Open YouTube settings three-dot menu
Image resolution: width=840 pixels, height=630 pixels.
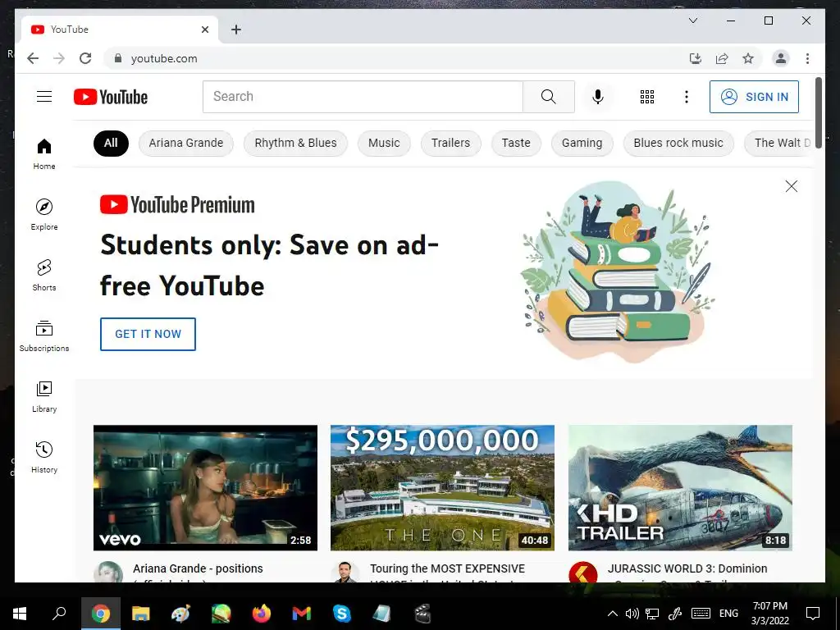coord(687,97)
